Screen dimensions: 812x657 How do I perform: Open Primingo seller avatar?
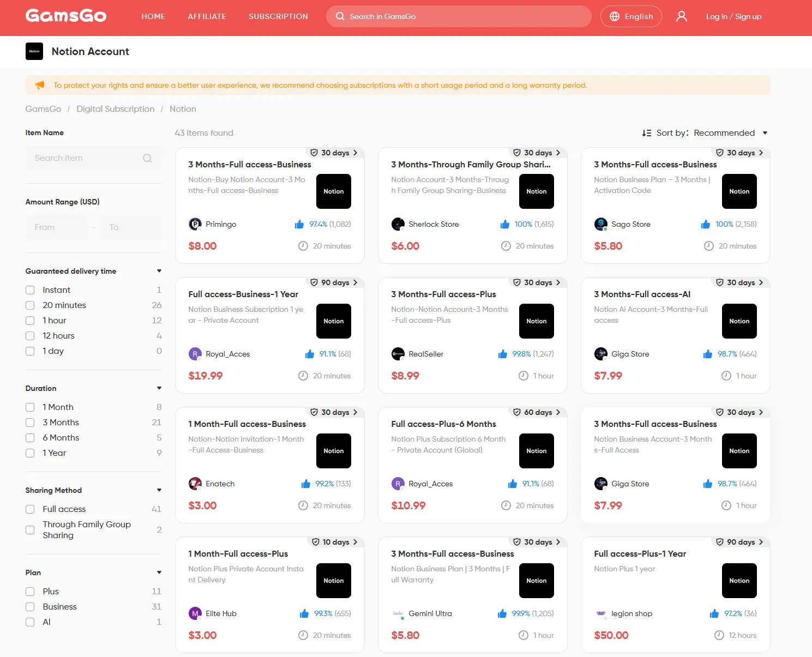point(195,224)
